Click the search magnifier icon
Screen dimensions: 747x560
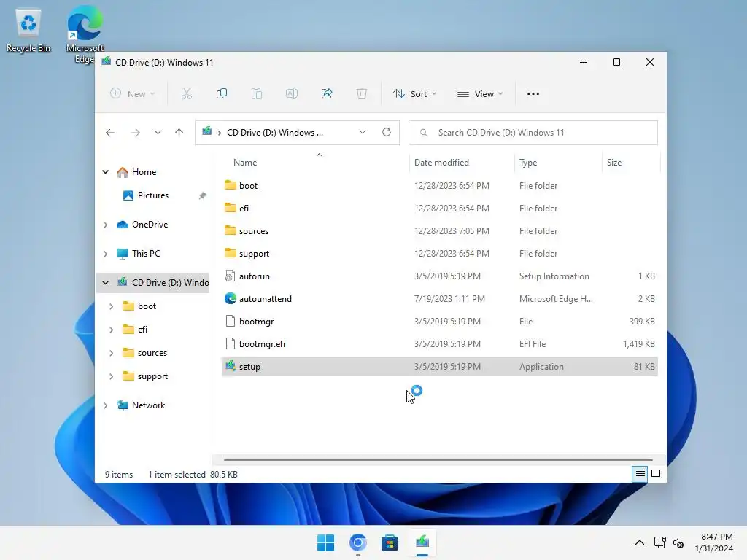pyautogui.click(x=424, y=133)
